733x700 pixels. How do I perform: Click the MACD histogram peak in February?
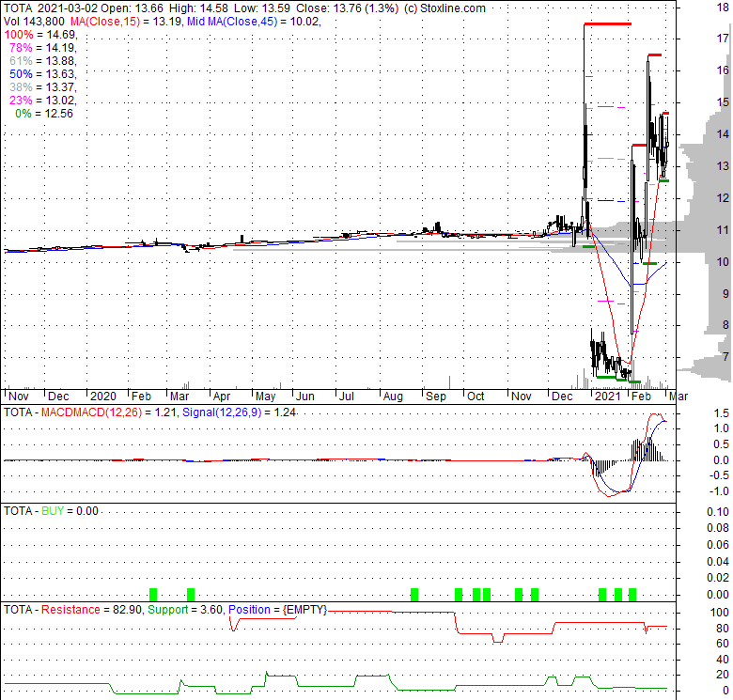(x=648, y=448)
